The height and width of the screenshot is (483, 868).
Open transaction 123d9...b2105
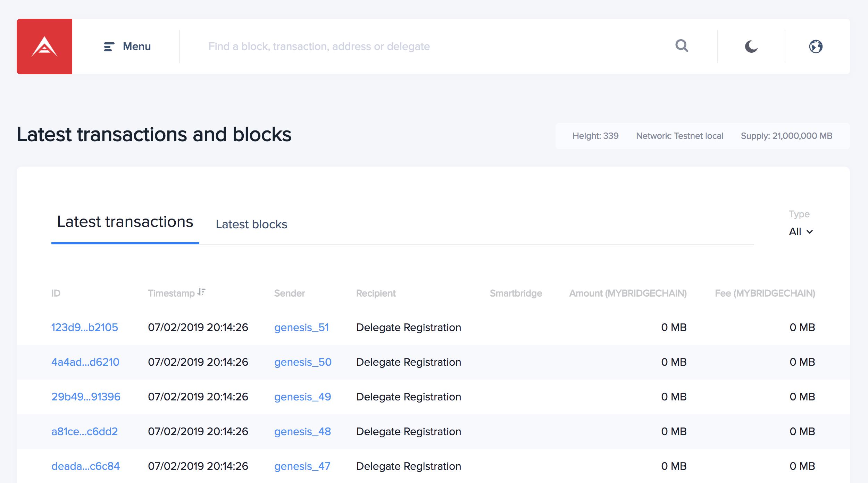[x=84, y=327]
